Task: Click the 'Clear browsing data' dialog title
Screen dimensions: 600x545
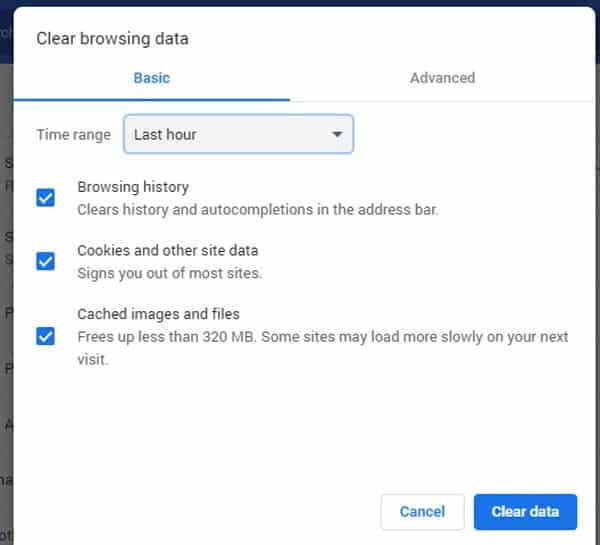Action: [112, 39]
